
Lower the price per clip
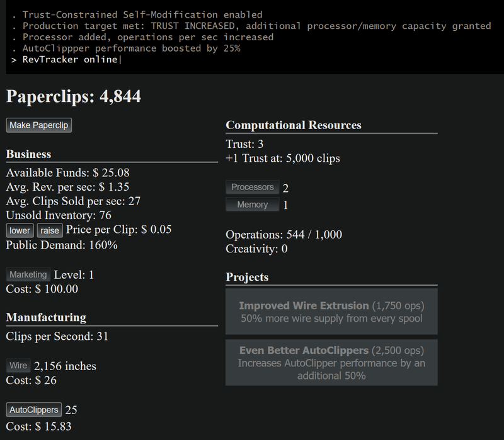point(20,230)
